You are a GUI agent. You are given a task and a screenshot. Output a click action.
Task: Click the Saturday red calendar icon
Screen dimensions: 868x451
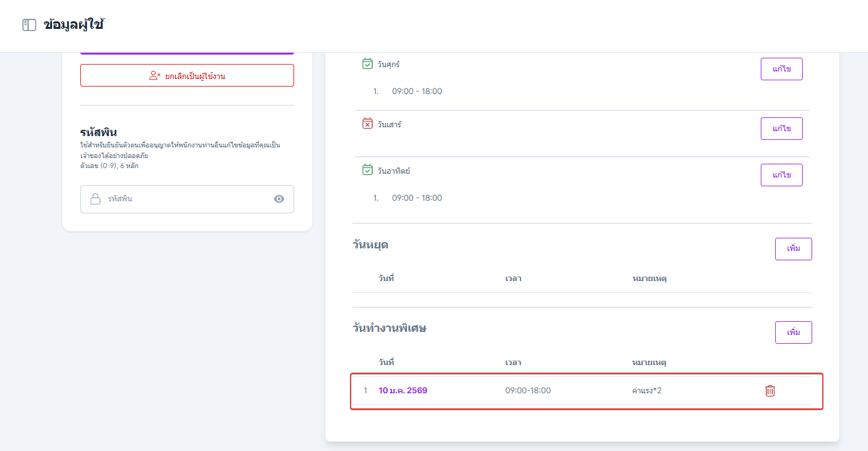click(x=368, y=124)
